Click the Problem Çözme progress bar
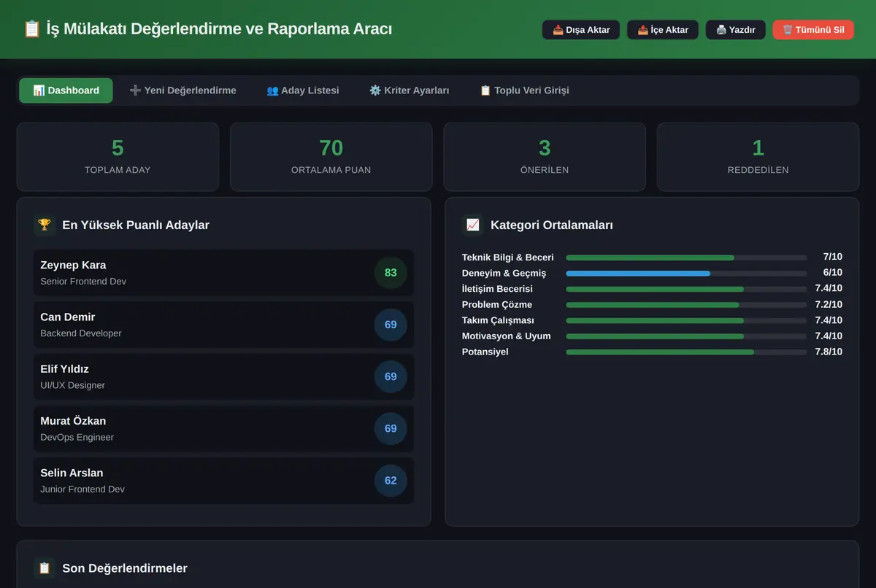Viewport: 876px width, 588px height. (686, 305)
